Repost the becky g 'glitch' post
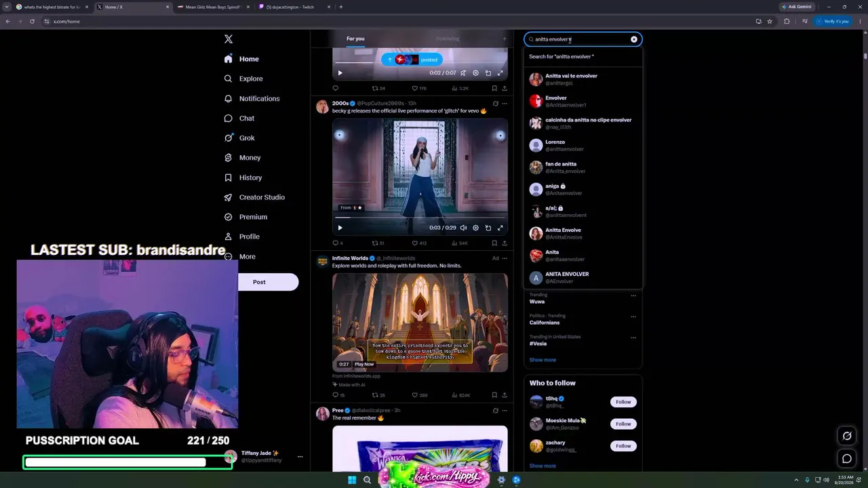This screenshot has height=488, width=868. point(378,243)
